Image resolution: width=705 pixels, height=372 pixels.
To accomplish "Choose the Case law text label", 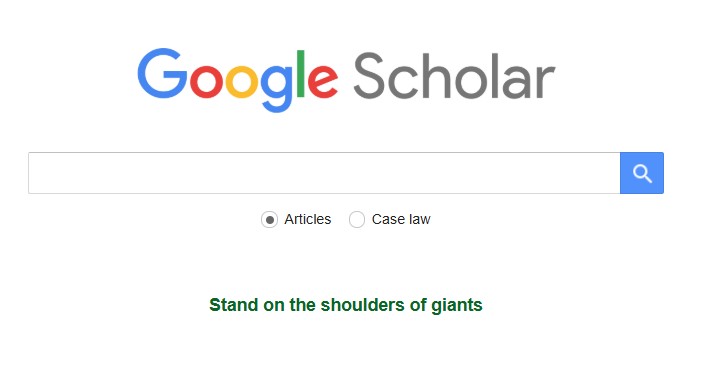I will (x=401, y=219).
